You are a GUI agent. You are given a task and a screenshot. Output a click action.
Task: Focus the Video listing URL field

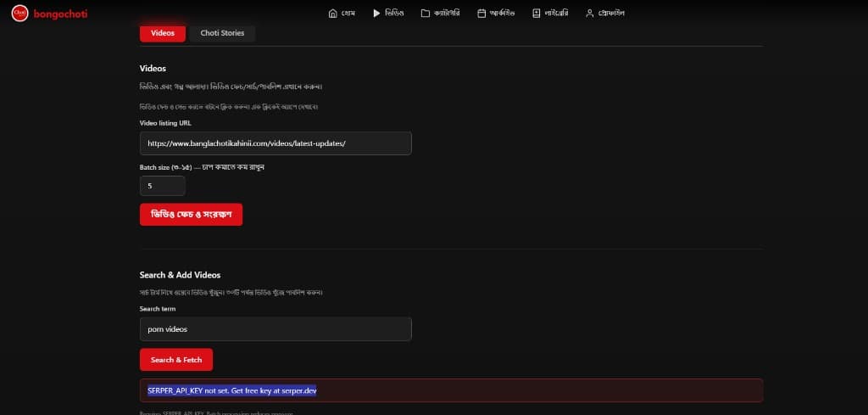point(275,143)
